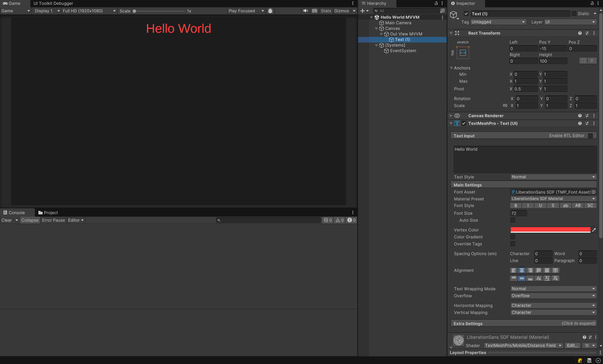Clear the Console messages

[x=6, y=220]
